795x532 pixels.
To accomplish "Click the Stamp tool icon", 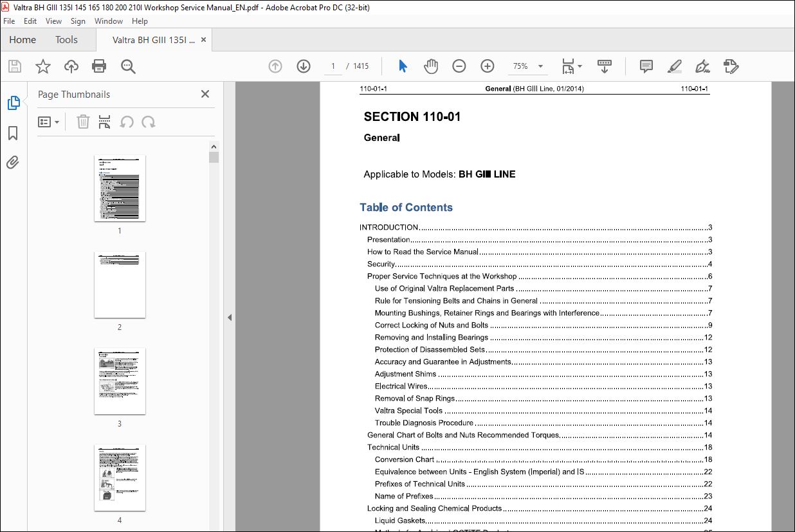I will tap(731, 66).
